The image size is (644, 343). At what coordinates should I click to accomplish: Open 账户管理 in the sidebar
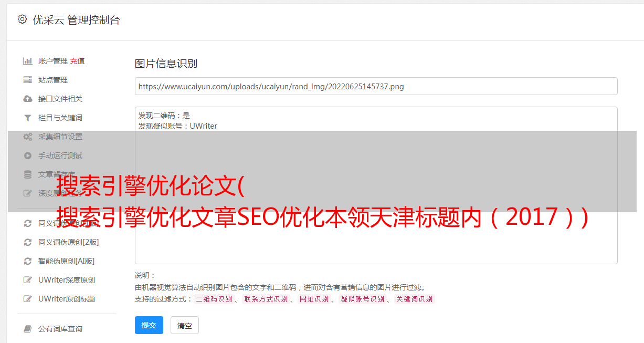[53, 61]
